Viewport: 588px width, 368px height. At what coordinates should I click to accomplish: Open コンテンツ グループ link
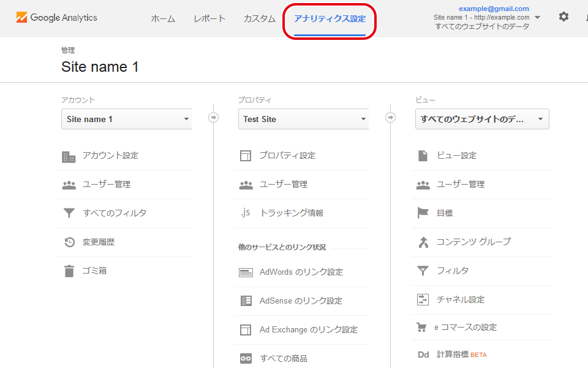click(473, 242)
